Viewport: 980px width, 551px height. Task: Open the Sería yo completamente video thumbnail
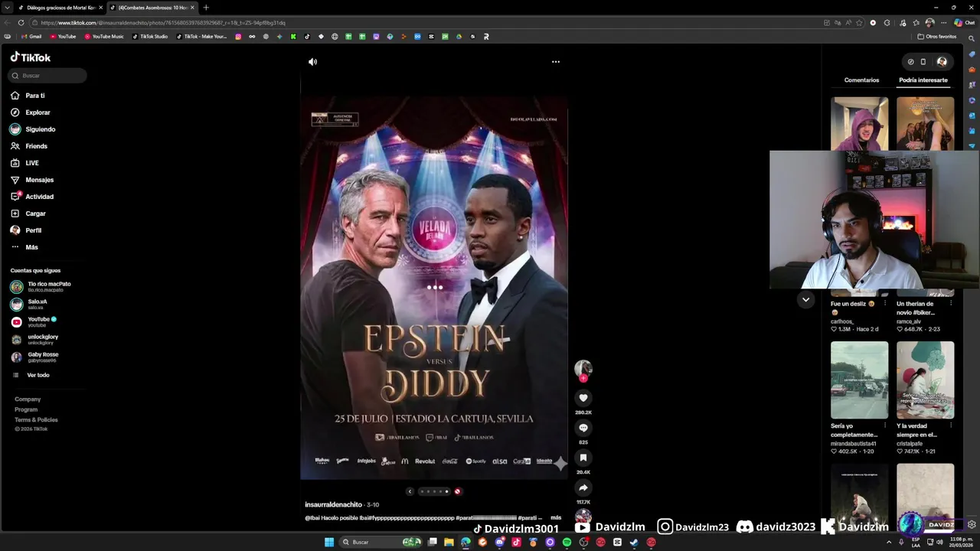(x=860, y=380)
